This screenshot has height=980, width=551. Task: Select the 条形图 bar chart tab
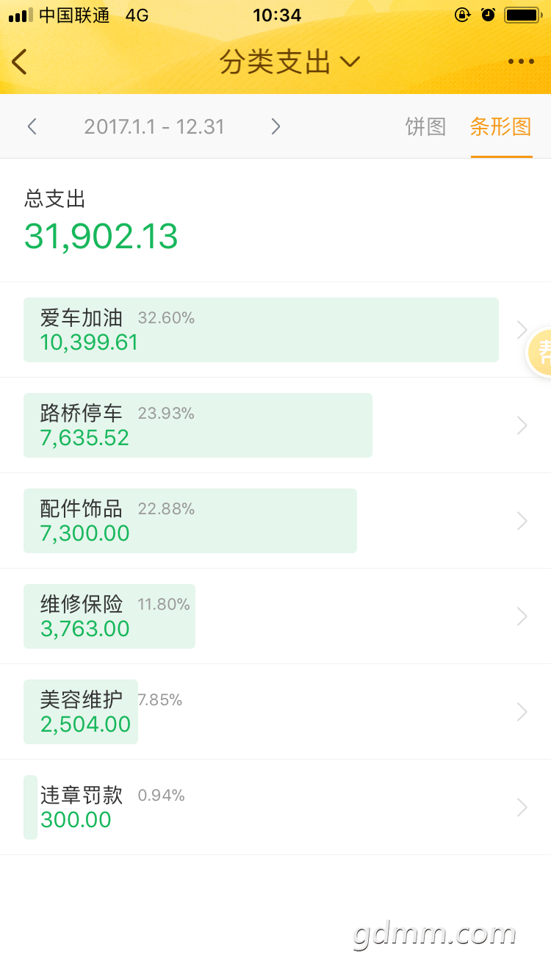pos(501,126)
